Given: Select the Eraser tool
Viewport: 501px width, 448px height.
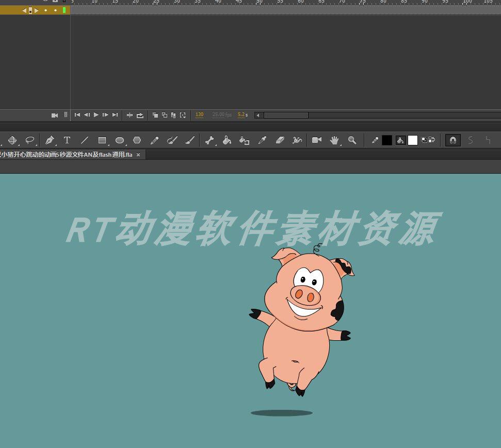Looking at the screenshot, I should point(280,140).
